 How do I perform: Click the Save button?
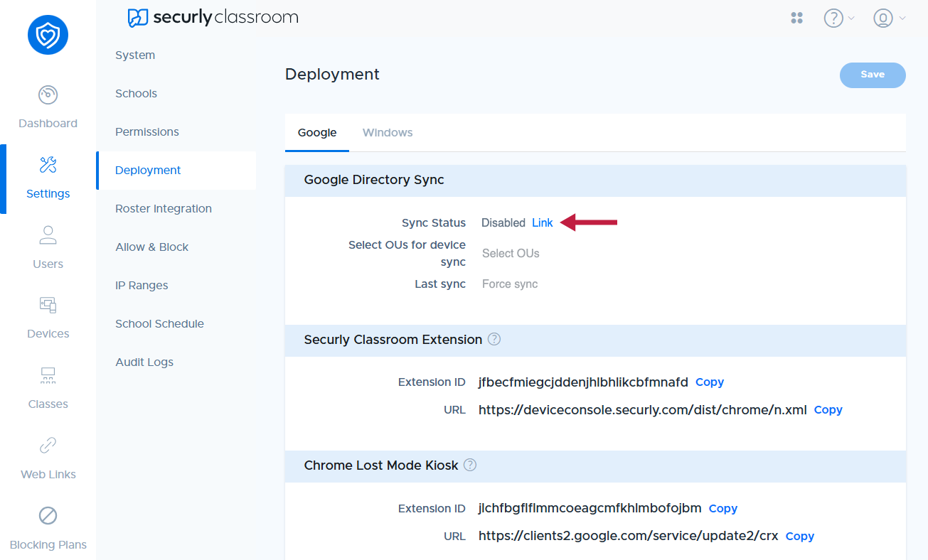click(x=873, y=75)
